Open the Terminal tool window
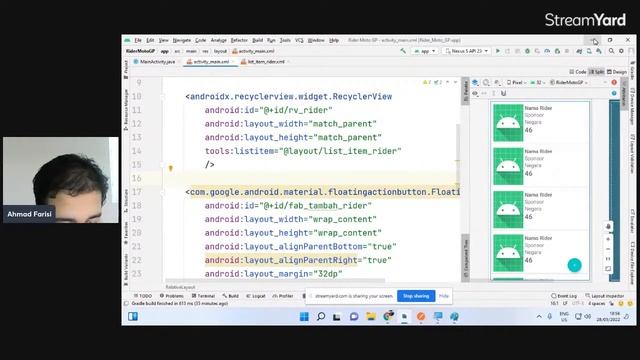 coord(203,296)
